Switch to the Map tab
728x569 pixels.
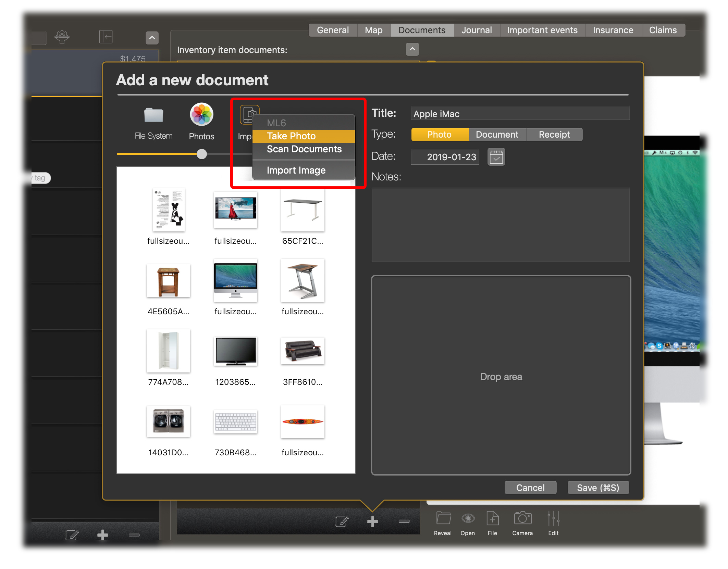click(374, 30)
